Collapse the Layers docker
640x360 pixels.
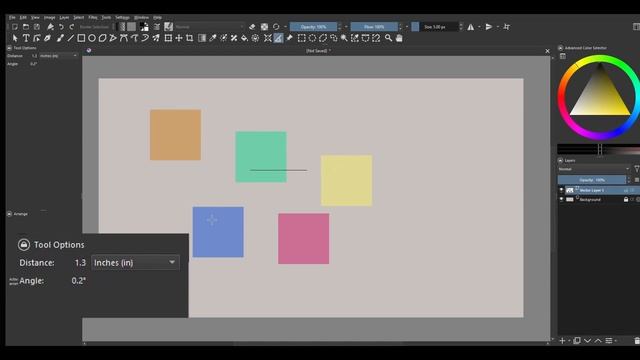coord(560,160)
